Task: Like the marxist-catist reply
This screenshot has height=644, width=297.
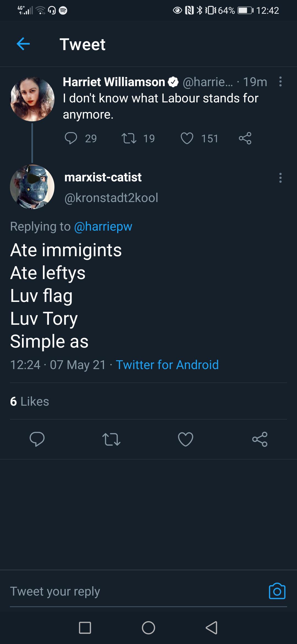Action: 186,439
